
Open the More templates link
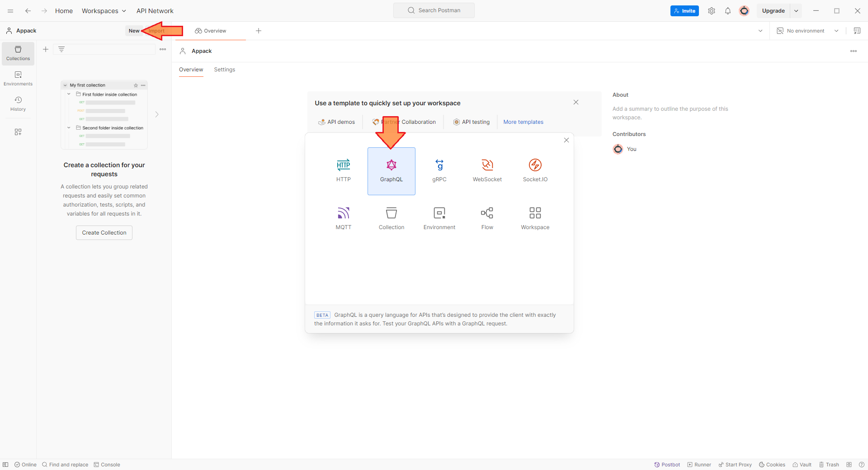pos(523,122)
